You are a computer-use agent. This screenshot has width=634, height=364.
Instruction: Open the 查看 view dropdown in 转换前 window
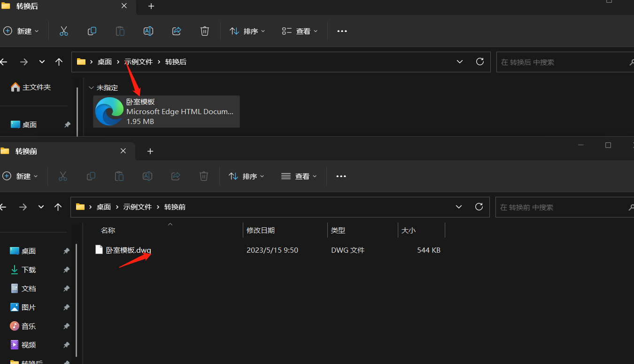click(x=299, y=176)
